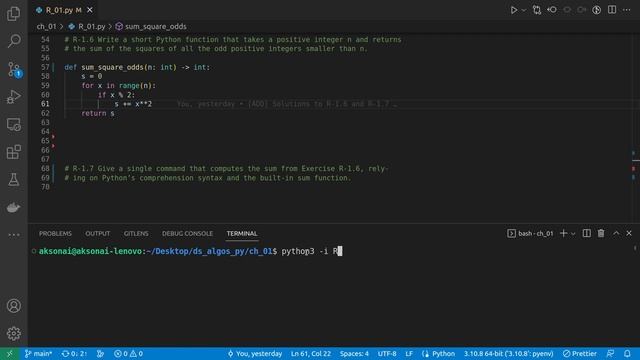The height and width of the screenshot is (360, 640).
Task: Change file encoding UTF-8
Action: pyautogui.click(x=387, y=353)
